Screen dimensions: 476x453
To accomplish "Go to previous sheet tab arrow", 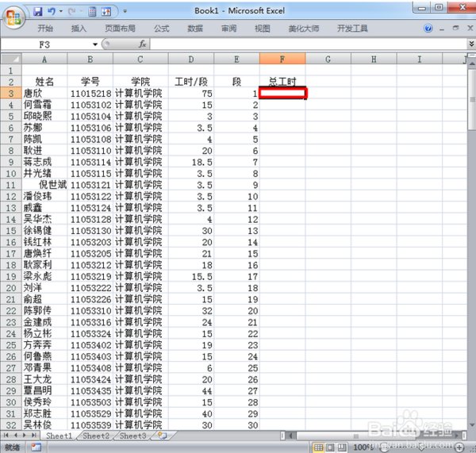I will 15,436.
